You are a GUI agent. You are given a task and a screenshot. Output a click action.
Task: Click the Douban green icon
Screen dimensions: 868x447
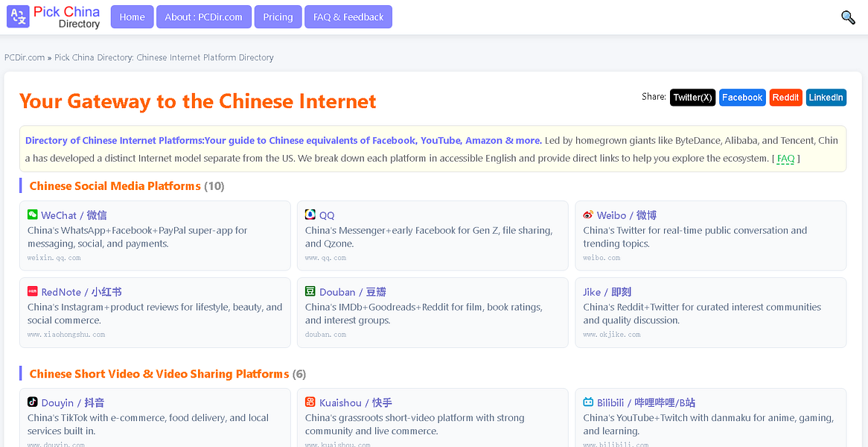pyautogui.click(x=310, y=292)
